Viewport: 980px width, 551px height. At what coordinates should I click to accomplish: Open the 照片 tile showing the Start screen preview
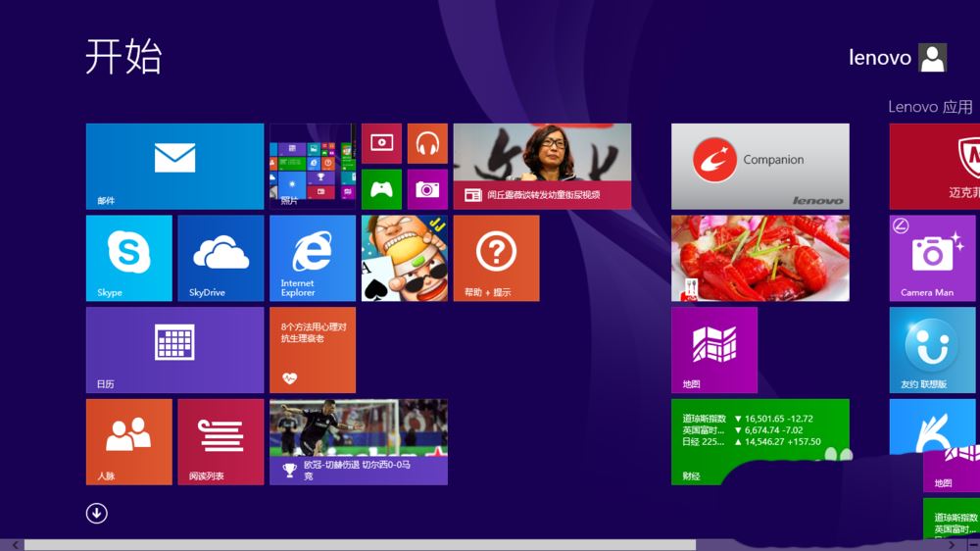click(x=313, y=167)
